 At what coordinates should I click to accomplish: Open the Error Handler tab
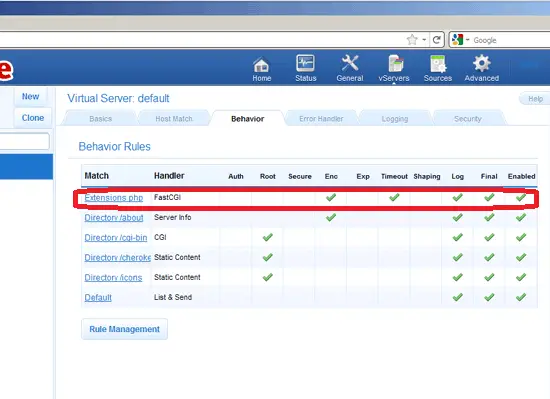[x=321, y=119]
